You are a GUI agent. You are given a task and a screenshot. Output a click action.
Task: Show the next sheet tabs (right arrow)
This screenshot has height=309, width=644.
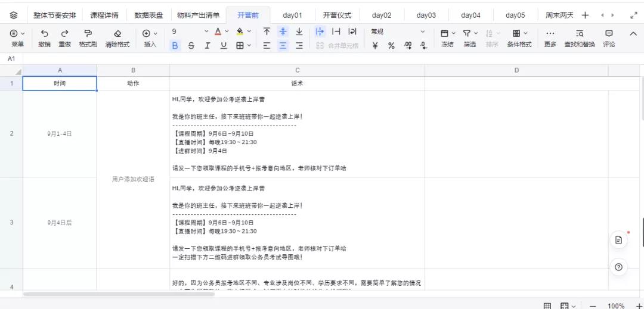[x=613, y=15]
